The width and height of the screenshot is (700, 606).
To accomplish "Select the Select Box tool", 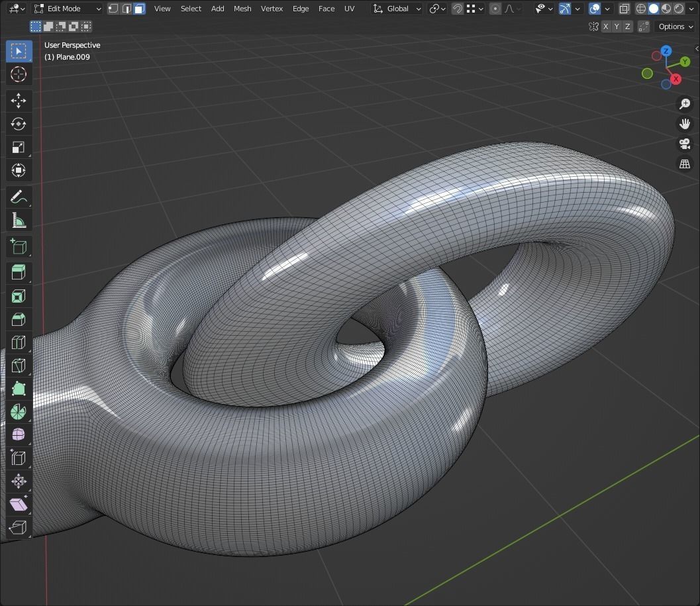I will (19, 52).
